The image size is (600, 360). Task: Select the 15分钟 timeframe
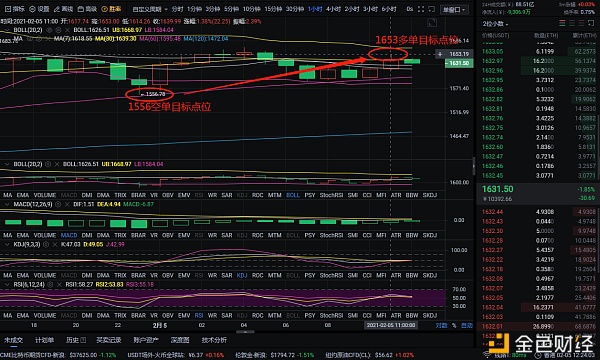point(273,9)
